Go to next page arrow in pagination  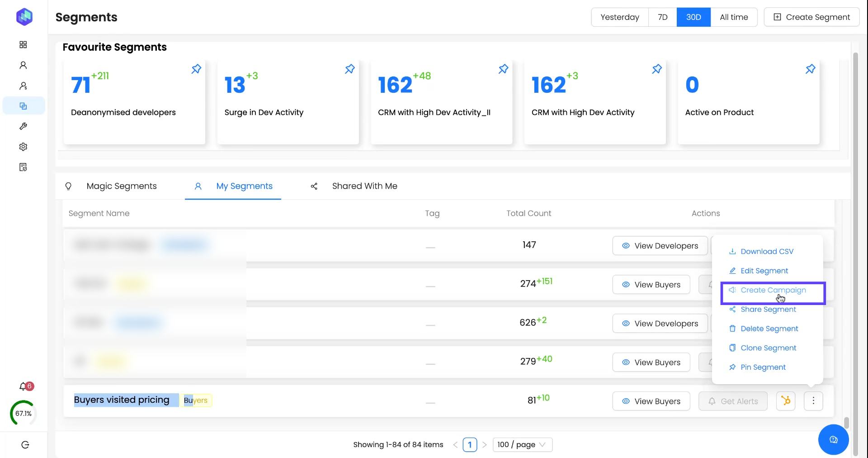(484, 445)
